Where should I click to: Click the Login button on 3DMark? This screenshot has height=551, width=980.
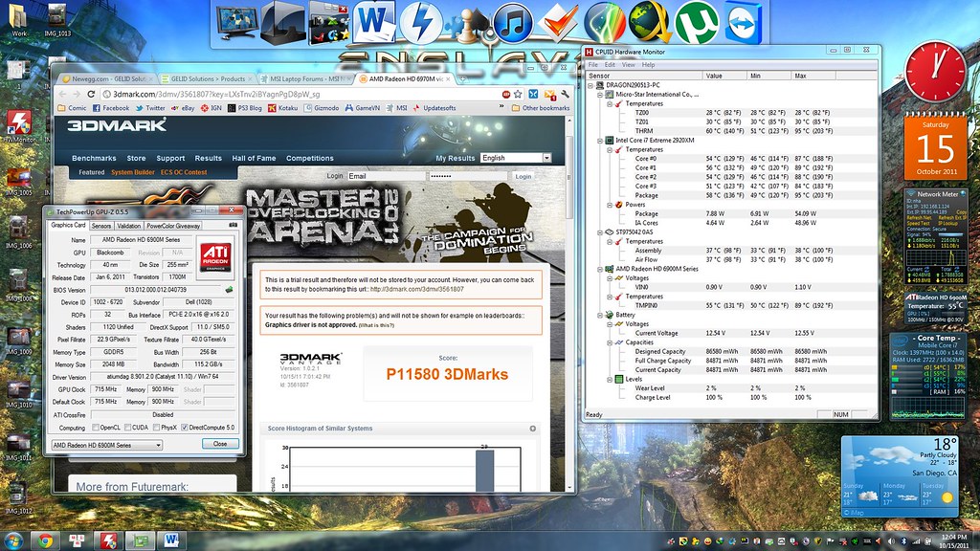click(523, 176)
